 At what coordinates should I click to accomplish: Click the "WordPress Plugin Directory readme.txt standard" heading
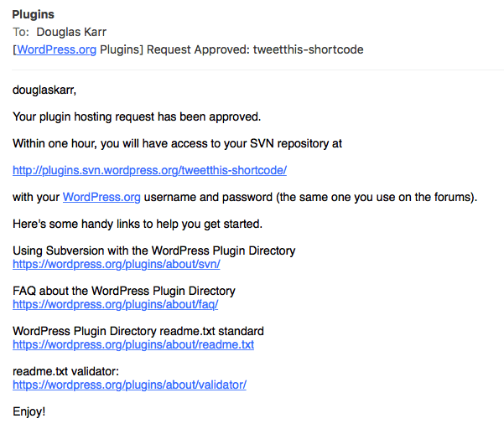(x=138, y=331)
